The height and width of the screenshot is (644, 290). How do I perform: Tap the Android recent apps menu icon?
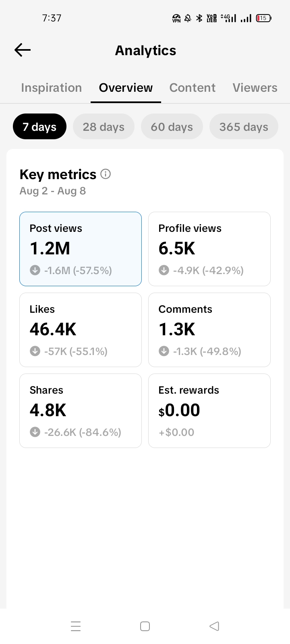coord(76,626)
